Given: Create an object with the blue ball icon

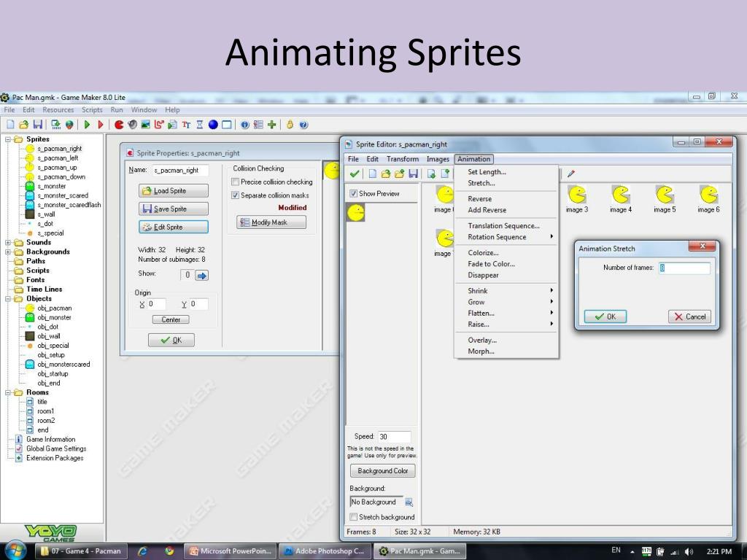Looking at the screenshot, I should click(213, 125).
